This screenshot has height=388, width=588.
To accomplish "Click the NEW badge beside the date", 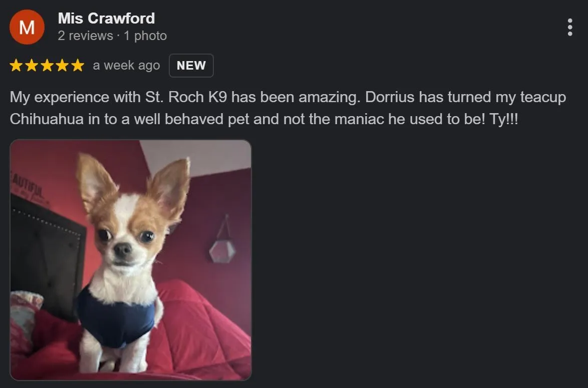I will [191, 66].
